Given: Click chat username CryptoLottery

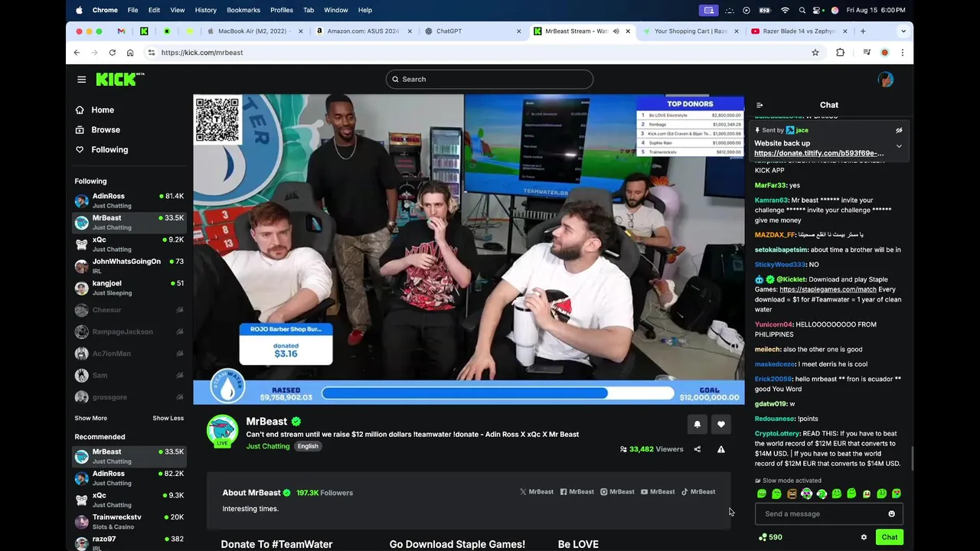Looking at the screenshot, I should tap(777, 434).
